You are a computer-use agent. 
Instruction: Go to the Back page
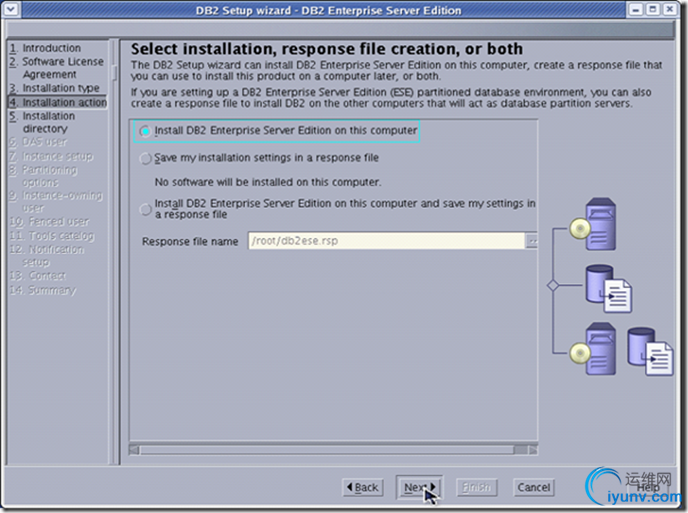(x=362, y=487)
